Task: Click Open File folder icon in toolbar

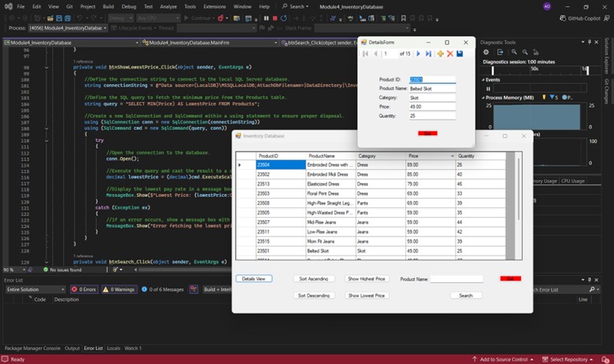Action: [x=50, y=18]
